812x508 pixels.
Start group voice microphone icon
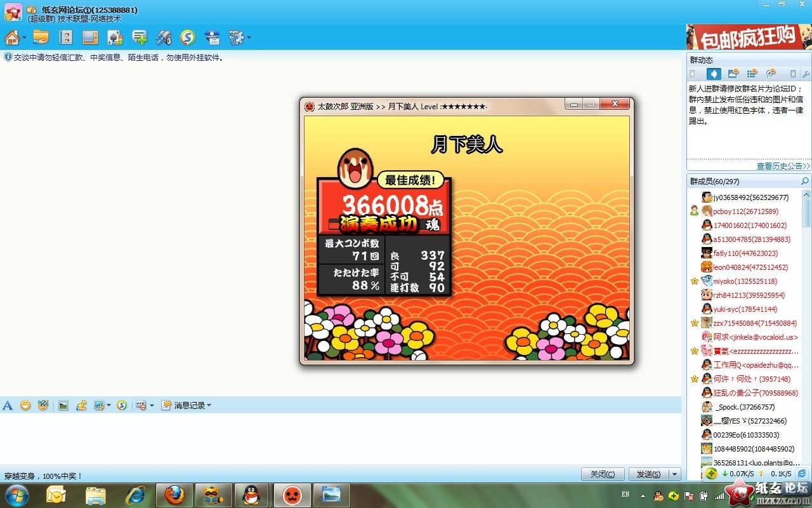coord(164,37)
